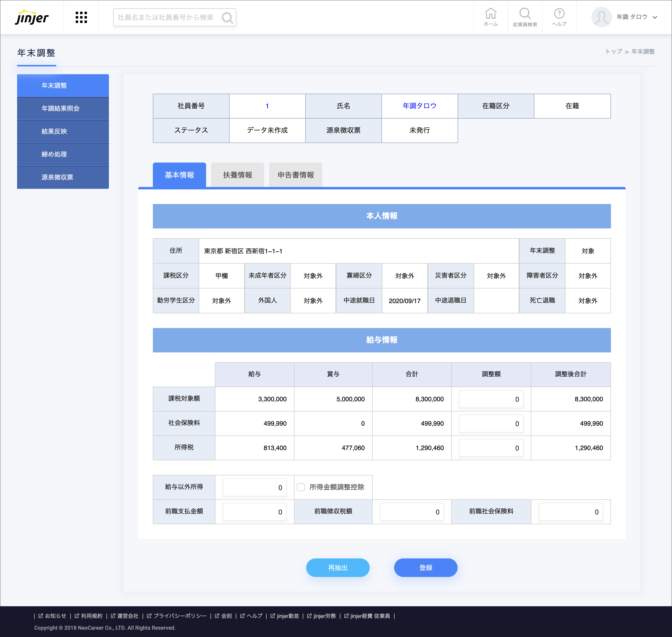Focus the 前職支払金額 input field
The image size is (672, 637).
254,512
